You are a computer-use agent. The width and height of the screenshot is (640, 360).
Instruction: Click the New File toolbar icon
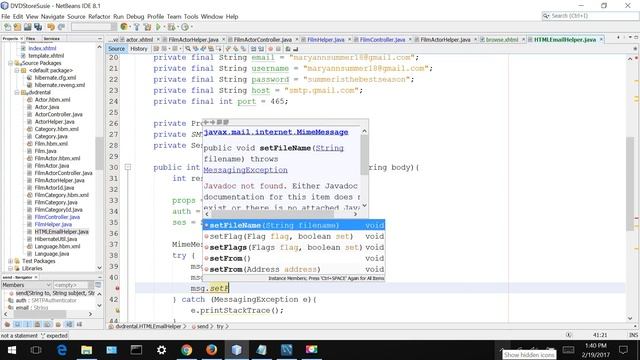click(8, 27)
